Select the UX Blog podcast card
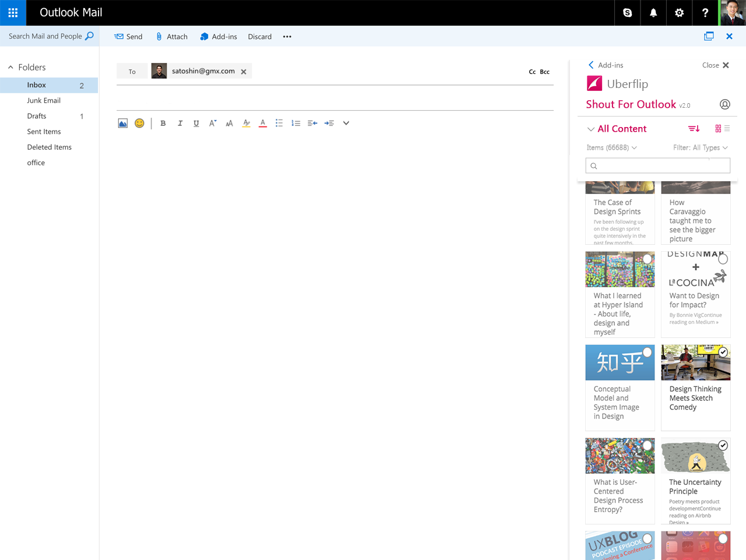 coord(648,538)
